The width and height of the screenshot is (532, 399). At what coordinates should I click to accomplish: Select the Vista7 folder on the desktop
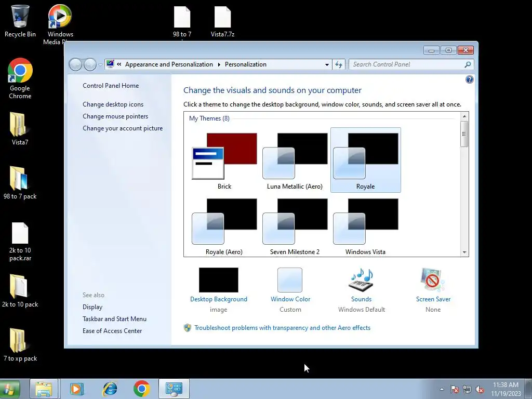[20, 129]
